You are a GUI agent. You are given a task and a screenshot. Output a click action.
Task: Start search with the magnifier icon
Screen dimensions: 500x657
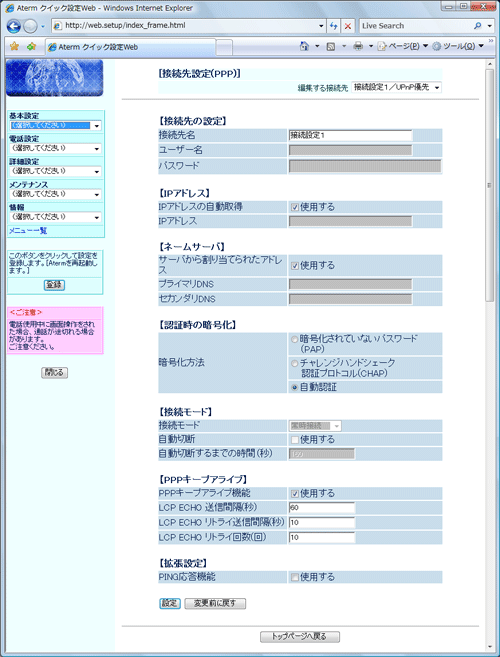pos(478,26)
